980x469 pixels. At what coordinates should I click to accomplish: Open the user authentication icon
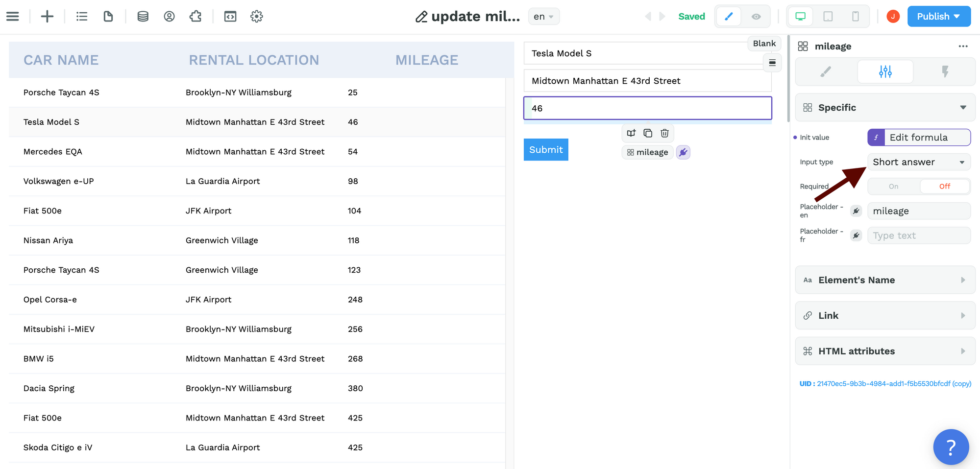point(169,16)
